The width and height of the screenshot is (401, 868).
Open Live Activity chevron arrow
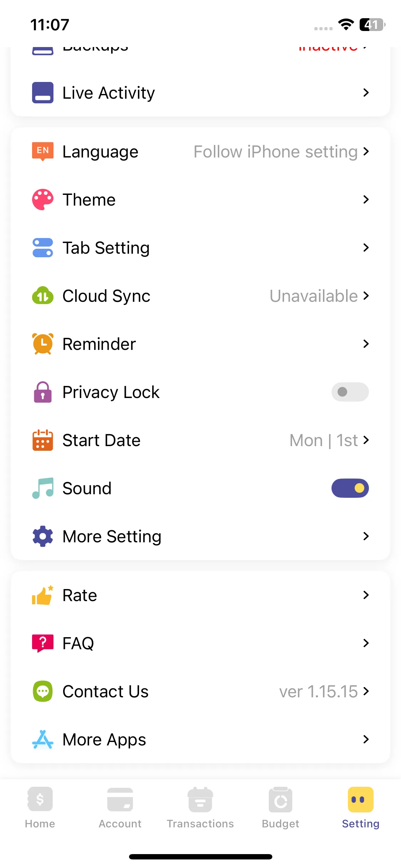tap(366, 93)
